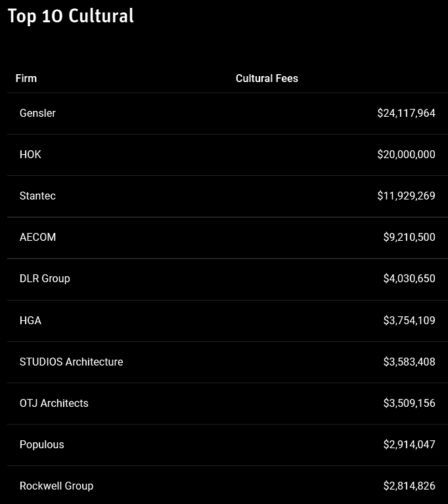Open the AECOM firm entry
This screenshot has height=504, width=448.
pyautogui.click(x=37, y=237)
